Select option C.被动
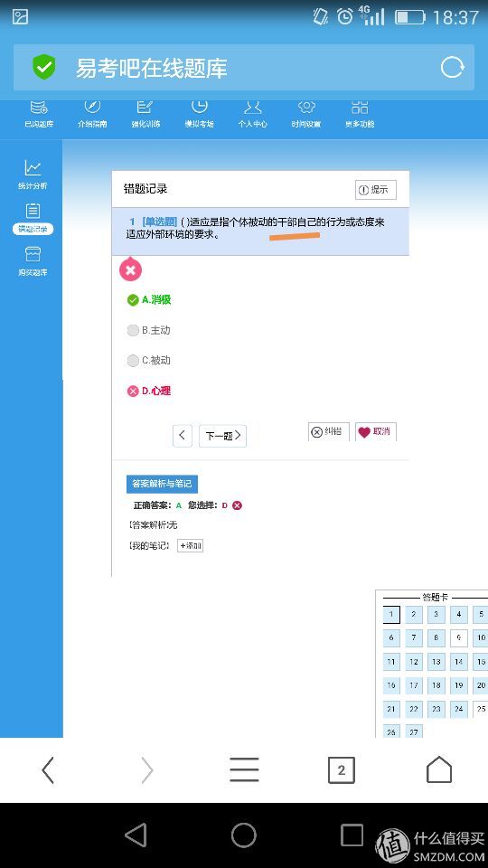Screen dimensions: 488x868 coord(149,361)
